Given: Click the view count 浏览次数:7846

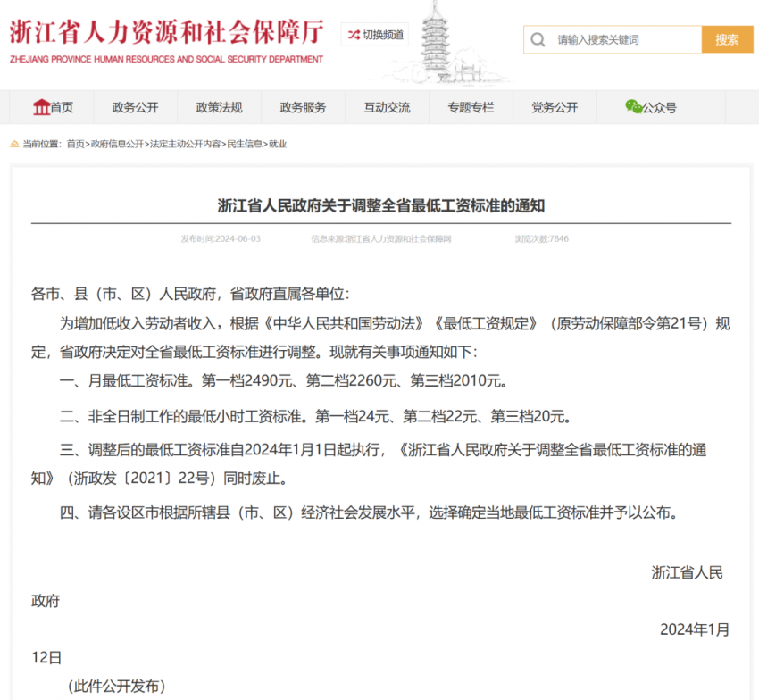Looking at the screenshot, I should coord(542,238).
